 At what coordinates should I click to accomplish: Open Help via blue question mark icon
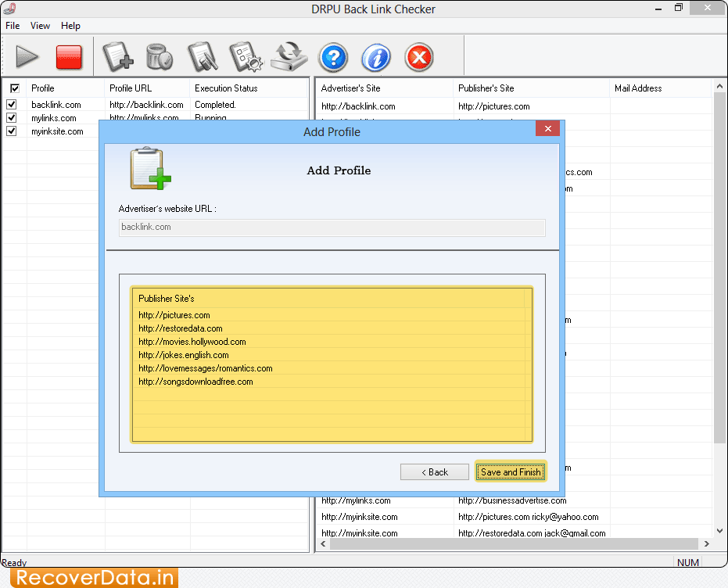334,58
